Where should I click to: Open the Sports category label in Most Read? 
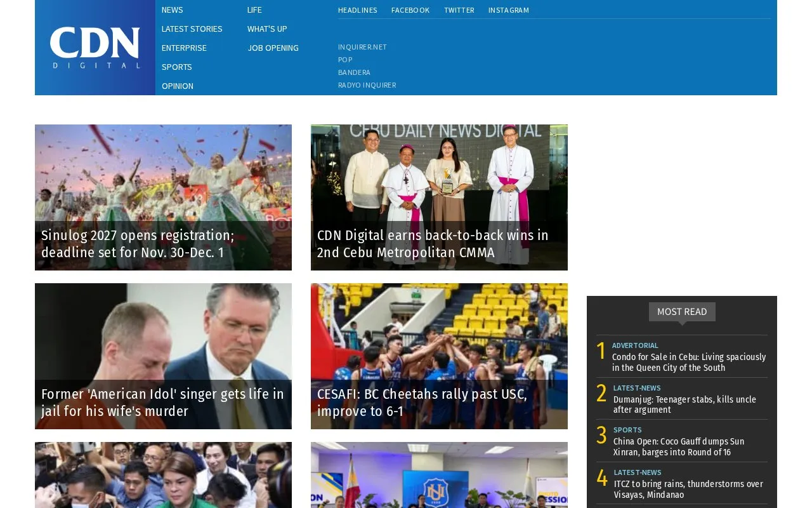click(x=627, y=430)
